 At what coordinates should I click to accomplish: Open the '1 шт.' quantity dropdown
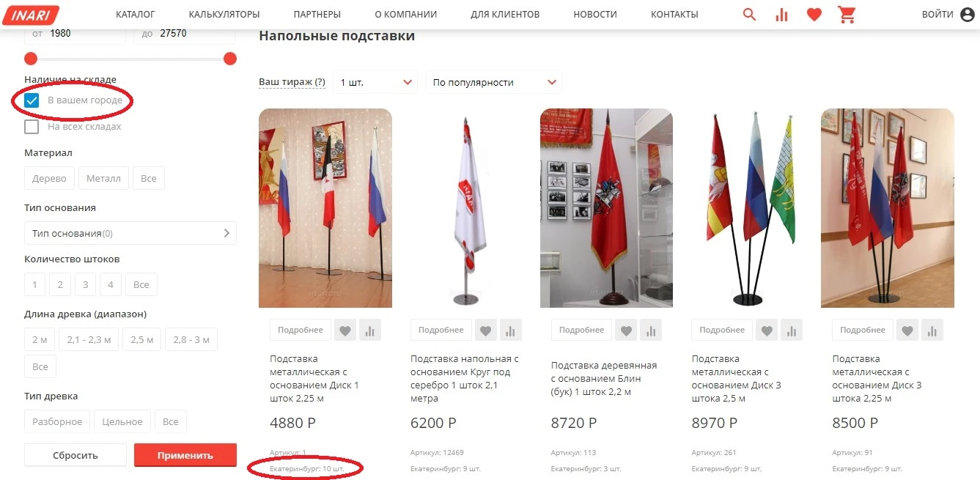coord(375,83)
